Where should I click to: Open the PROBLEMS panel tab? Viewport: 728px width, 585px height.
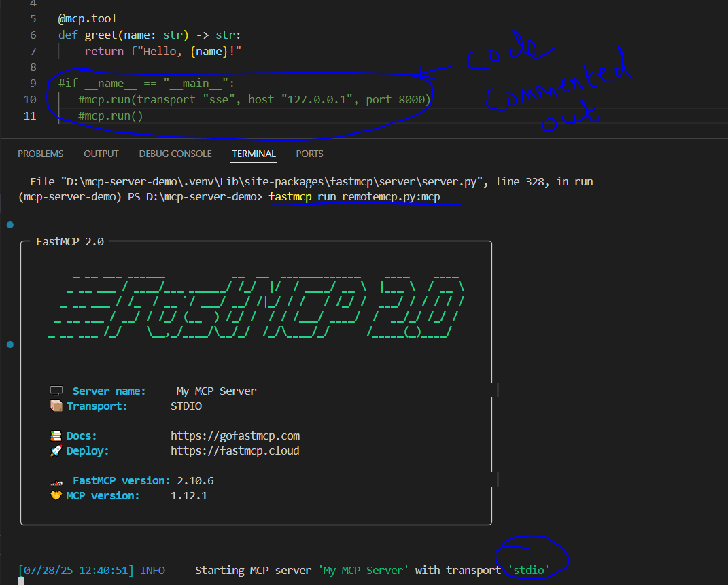(x=40, y=154)
